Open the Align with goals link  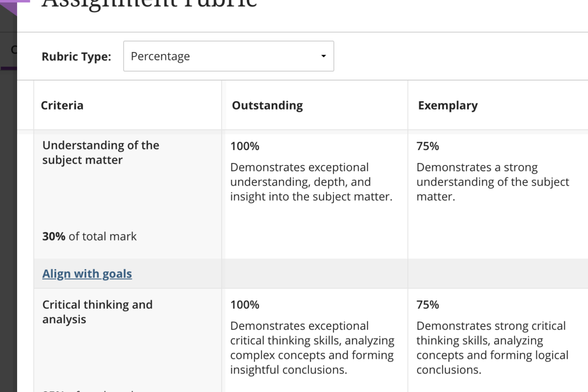(x=87, y=274)
